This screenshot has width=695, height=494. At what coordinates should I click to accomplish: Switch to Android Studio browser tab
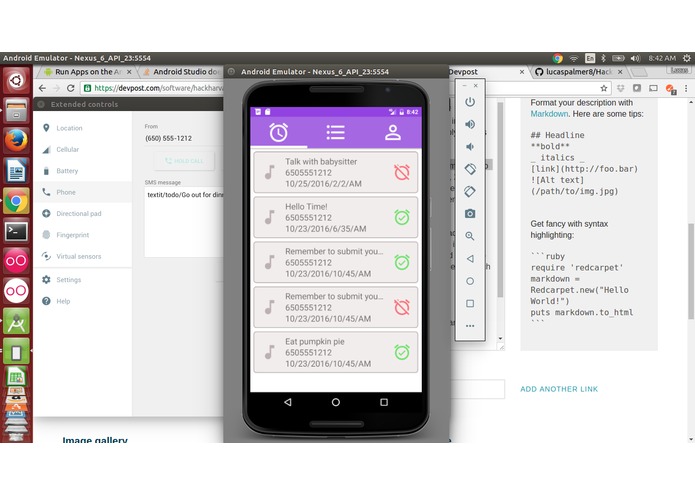coord(182,72)
